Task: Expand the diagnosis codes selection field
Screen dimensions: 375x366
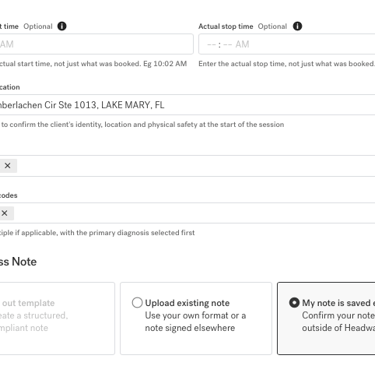Action: pyautogui.click(x=187, y=213)
